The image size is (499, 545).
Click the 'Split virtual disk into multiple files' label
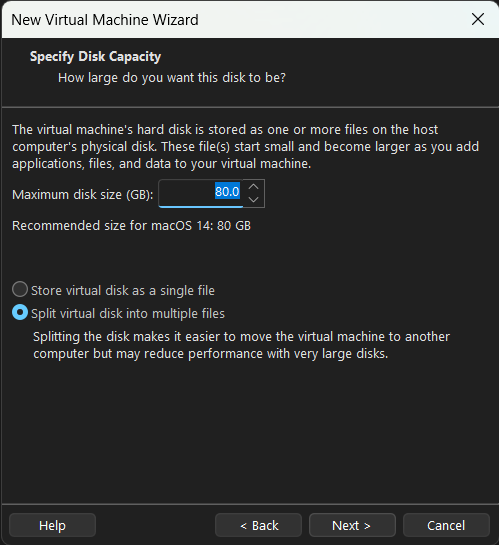[128, 314]
